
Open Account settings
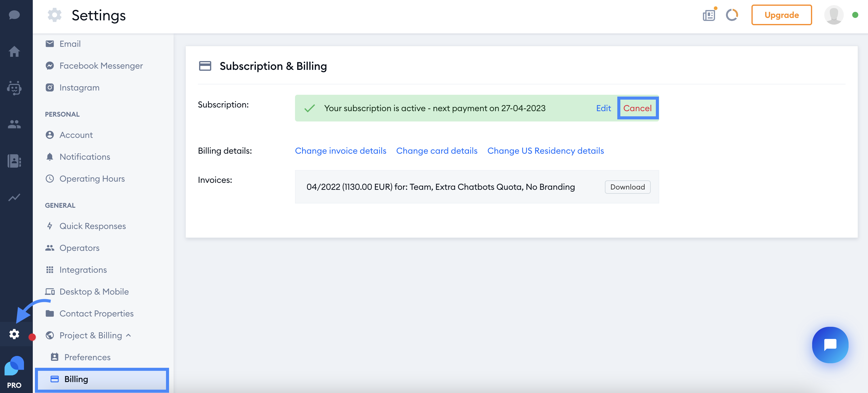pyautogui.click(x=70, y=135)
